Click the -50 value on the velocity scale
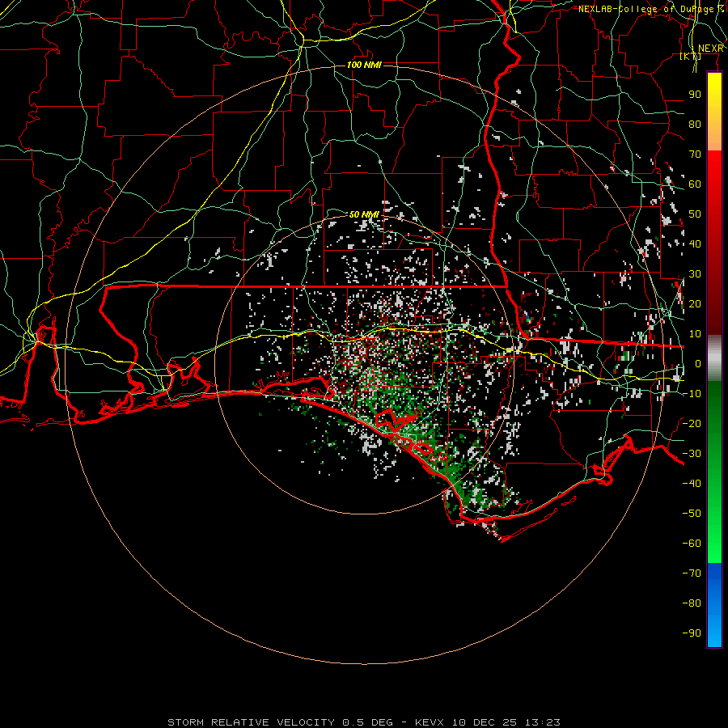Image resolution: width=728 pixels, height=728 pixels. (692, 514)
